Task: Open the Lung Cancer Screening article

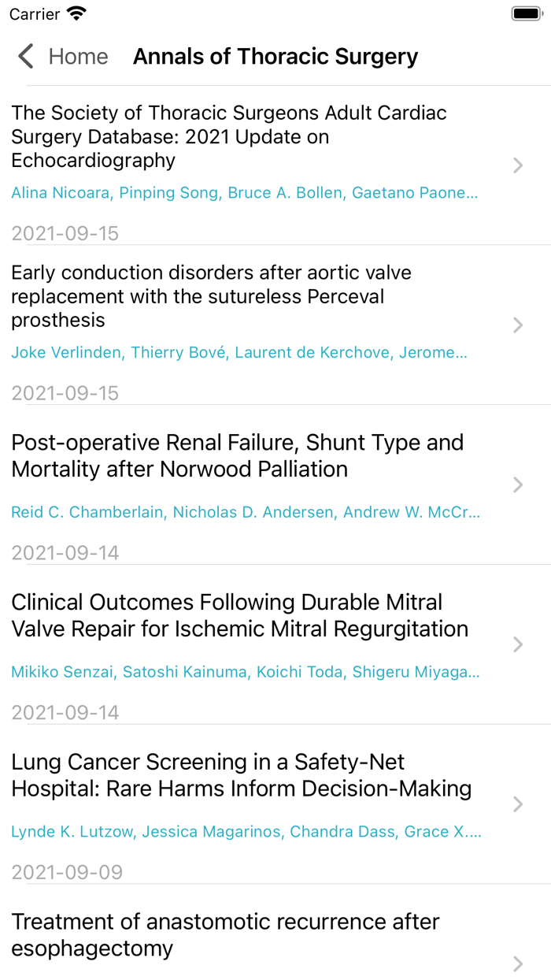Action: 241,775
